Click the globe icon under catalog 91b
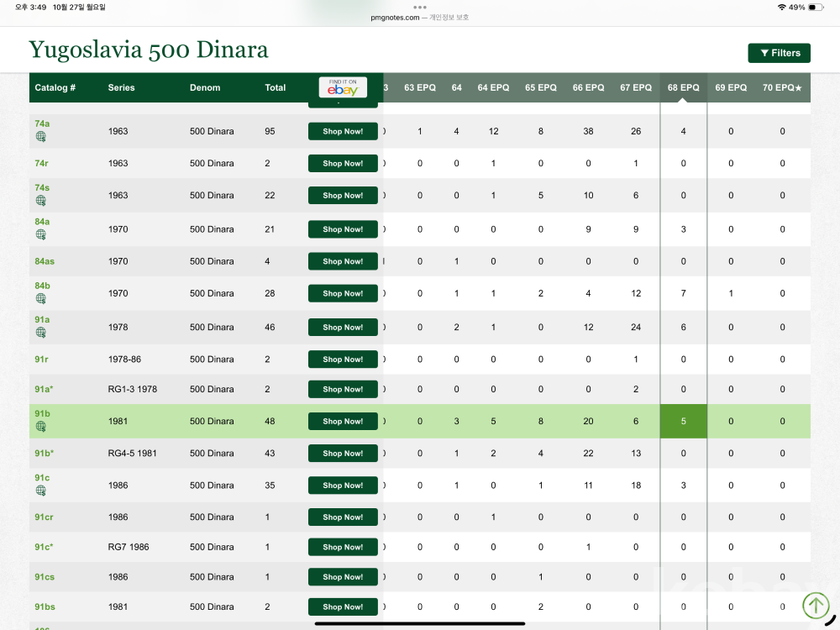 tap(40, 427)
